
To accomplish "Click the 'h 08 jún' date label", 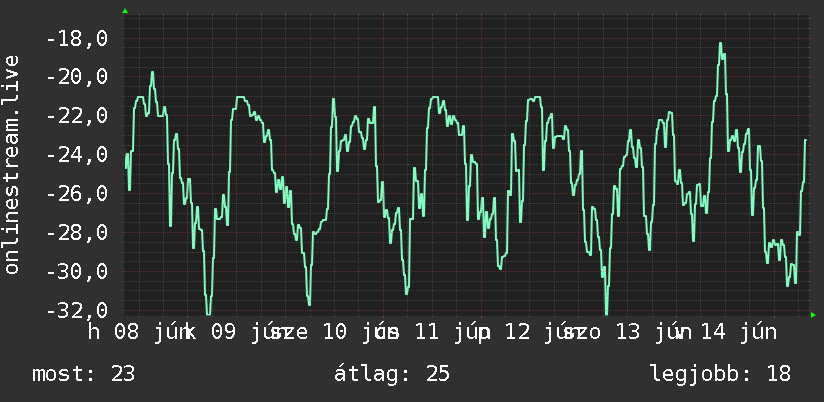I will point(138,333).
